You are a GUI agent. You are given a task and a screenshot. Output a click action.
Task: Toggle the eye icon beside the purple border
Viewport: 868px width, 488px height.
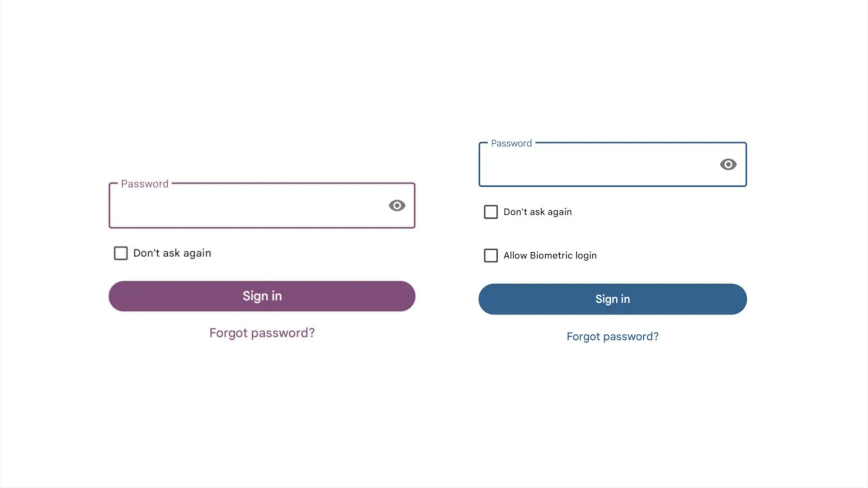(x=397, y=206)
